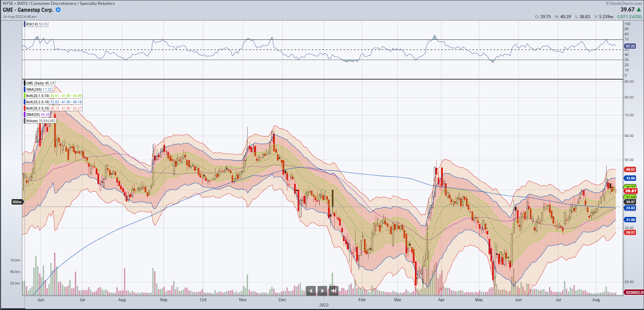Select the RSI(14) indicator legend label

pyautogui.click(x=37, y=24)
